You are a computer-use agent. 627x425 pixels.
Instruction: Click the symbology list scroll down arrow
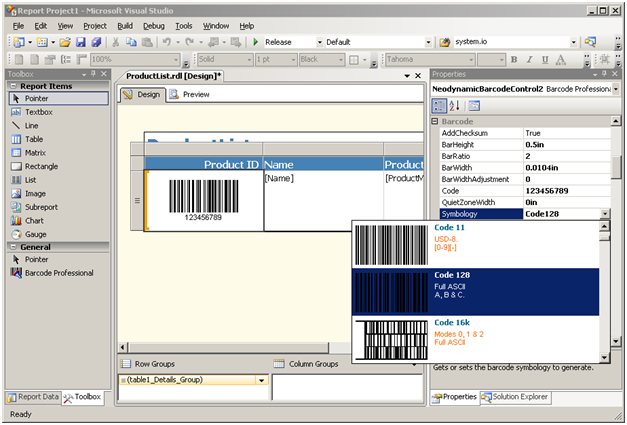(605, 357)
